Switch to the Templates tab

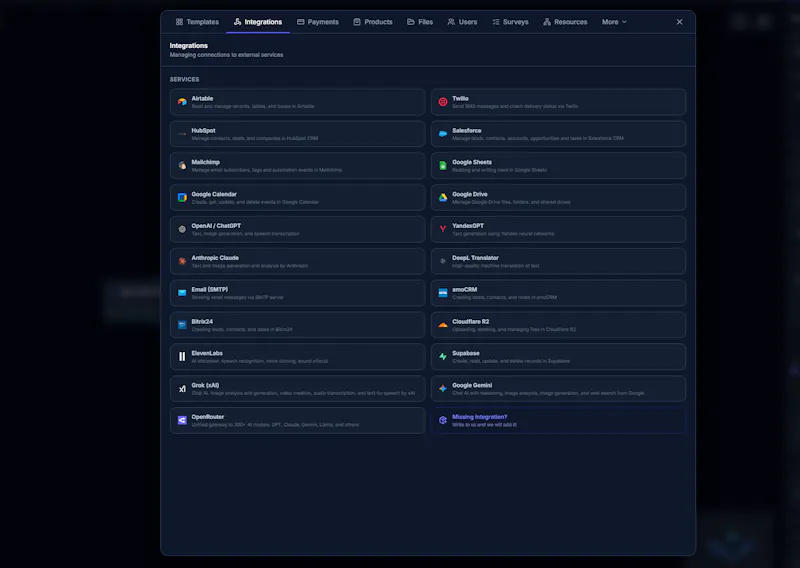[197, 22]
